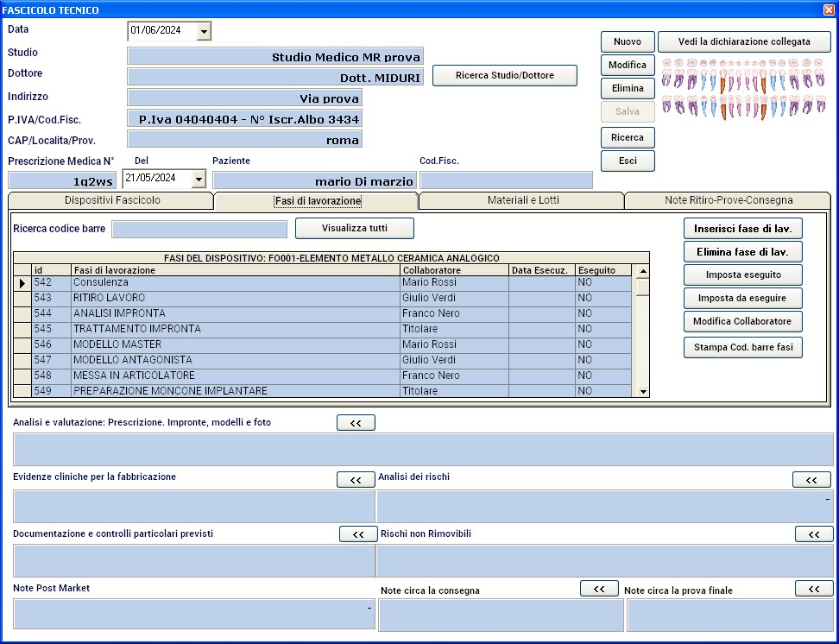Open the Del date dropdown arrow
This screenshot has width=839, height=644.
coord(199,180)
